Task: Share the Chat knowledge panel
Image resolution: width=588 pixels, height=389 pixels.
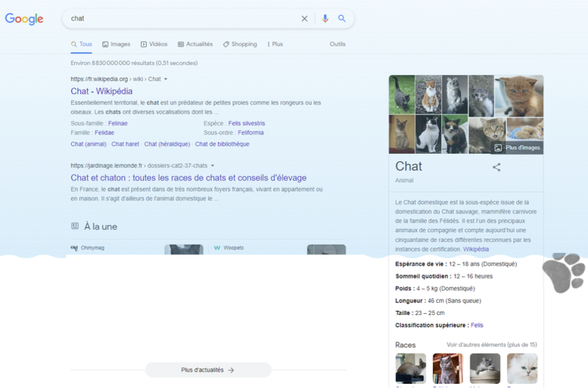Action: pos(497,167)
